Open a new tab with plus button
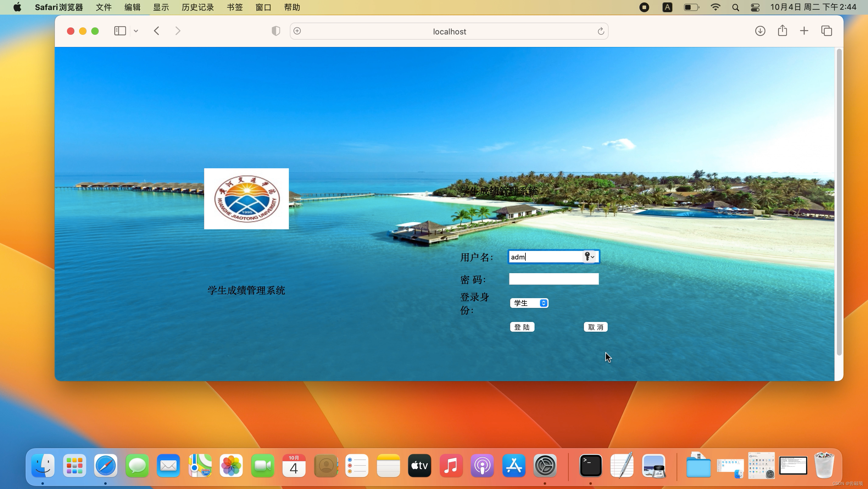This screenshot has height=489, width=868. click(804, 31)
